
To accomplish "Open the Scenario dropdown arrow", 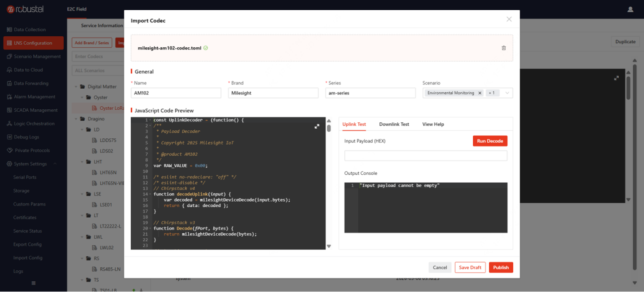I will [x=507, y=93].
